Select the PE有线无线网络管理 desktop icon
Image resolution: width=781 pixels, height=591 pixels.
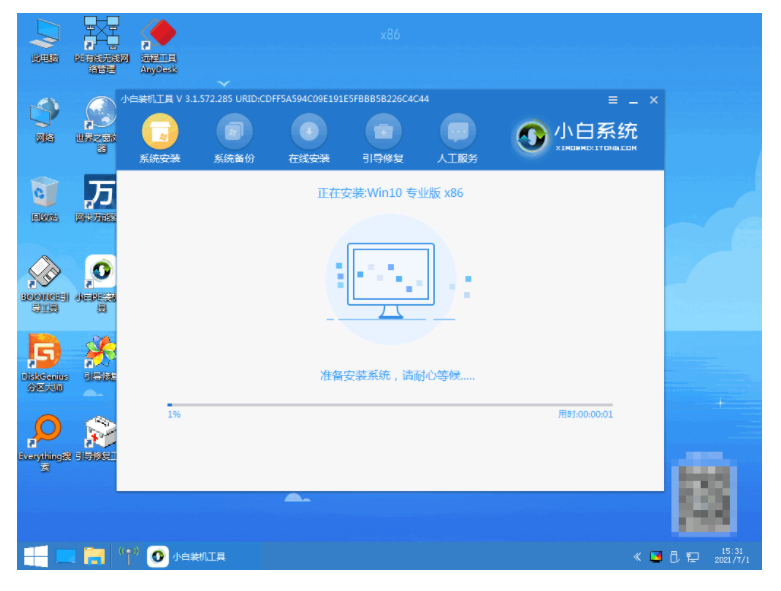102,45
